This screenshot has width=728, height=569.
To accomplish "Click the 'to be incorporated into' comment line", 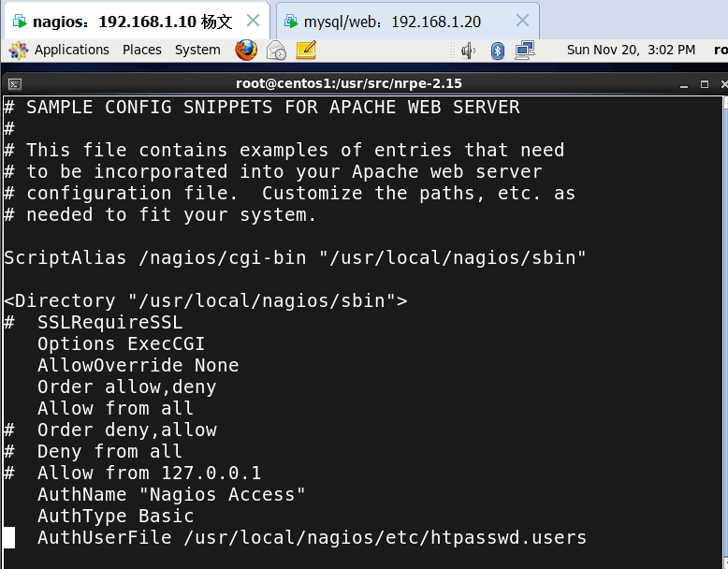I will (x=273, y=172).
